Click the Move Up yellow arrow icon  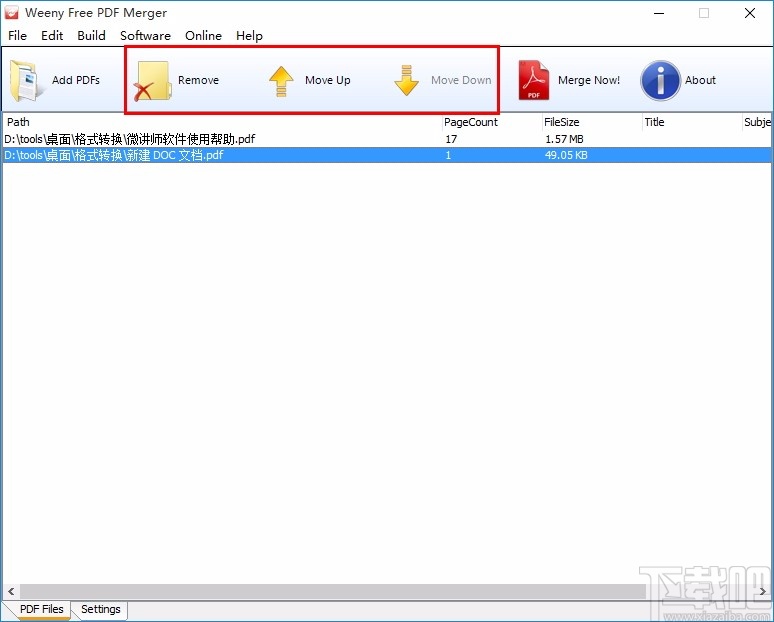281,81
